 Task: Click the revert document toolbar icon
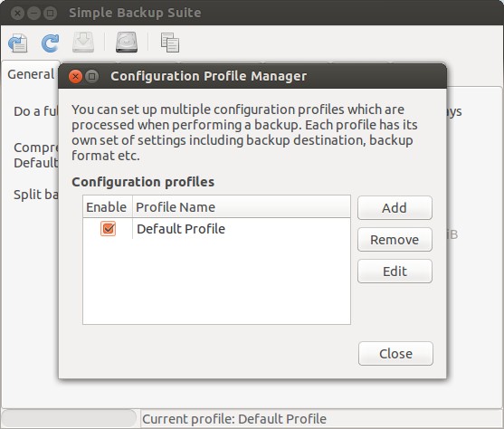tap(18, 43)
